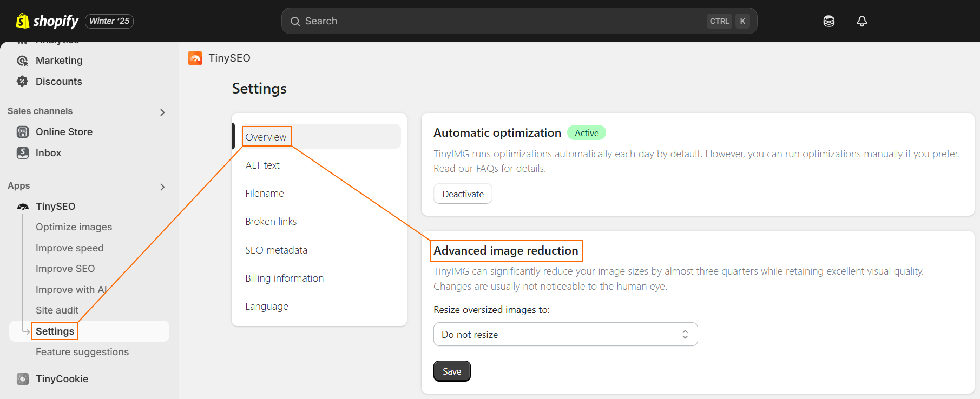The image size is (980, 399).
Task: Expand Sales channels chevron
Action: pos(162,112)
